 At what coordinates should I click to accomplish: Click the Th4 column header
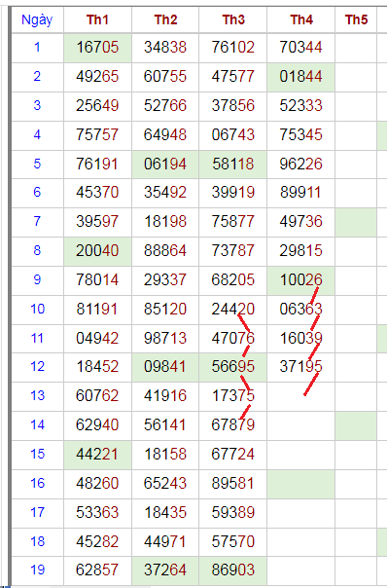click(300, 19)
